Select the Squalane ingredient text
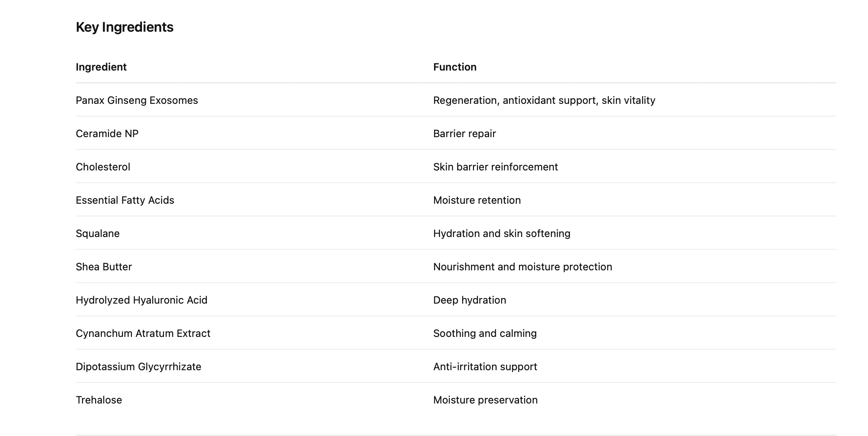 pyautogui.click(x=98, y=233)
